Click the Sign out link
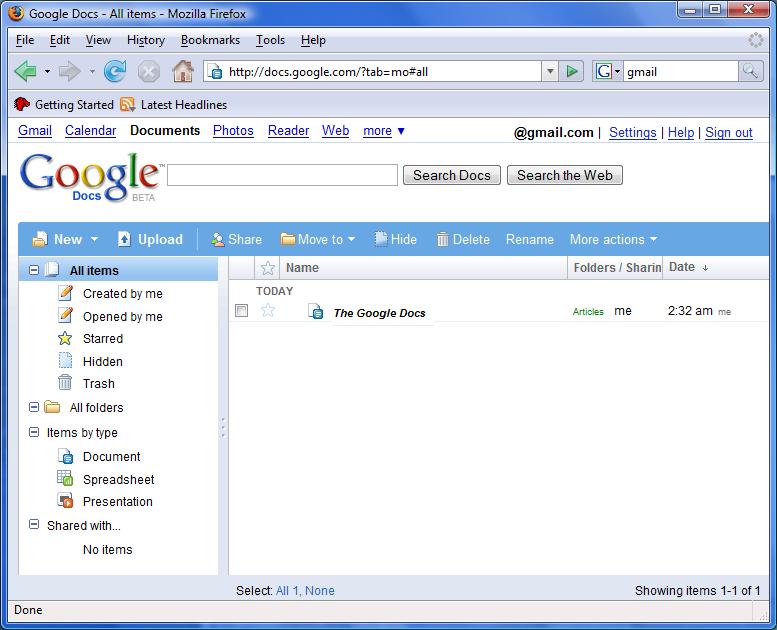The height and width of the screenshot is (630, 777). click(x=728, y=133)
